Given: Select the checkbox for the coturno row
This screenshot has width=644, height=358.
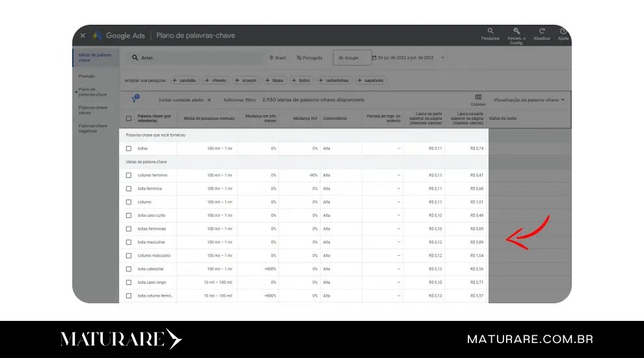Looking at the screenshot, I should 129,202.
